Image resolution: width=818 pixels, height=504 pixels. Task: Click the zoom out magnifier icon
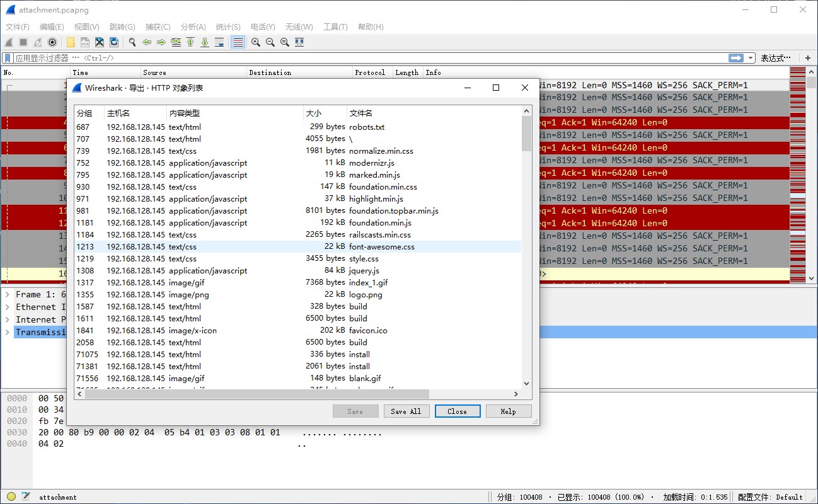tap(270, 42)
